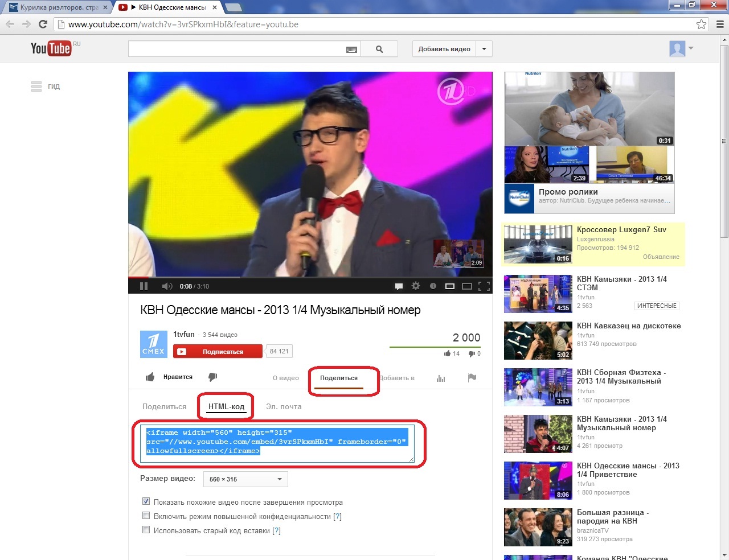The width and height of the screenshot is (729, 560).
Task: Go back in browser history
Action: pos(10,24)
